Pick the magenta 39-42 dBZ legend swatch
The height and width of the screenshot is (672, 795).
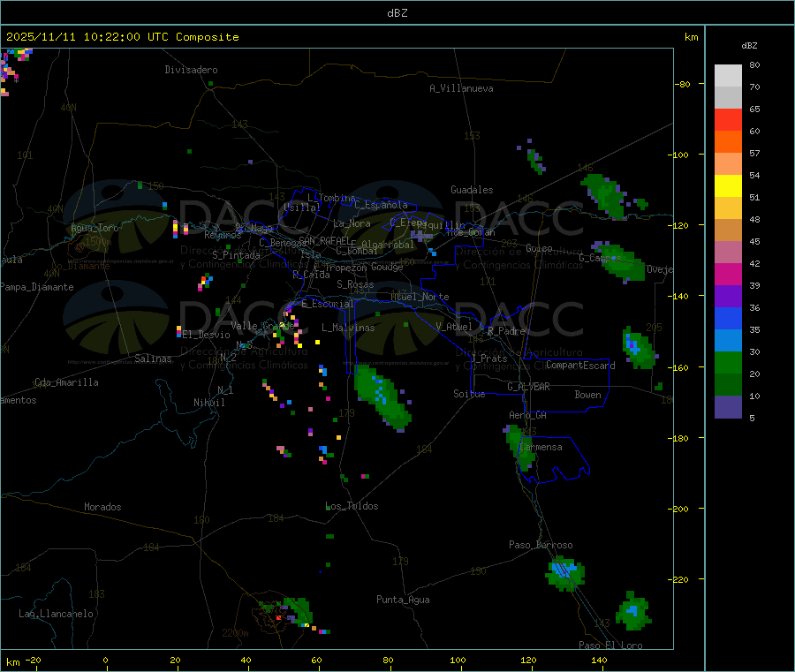tap(728, 274)
